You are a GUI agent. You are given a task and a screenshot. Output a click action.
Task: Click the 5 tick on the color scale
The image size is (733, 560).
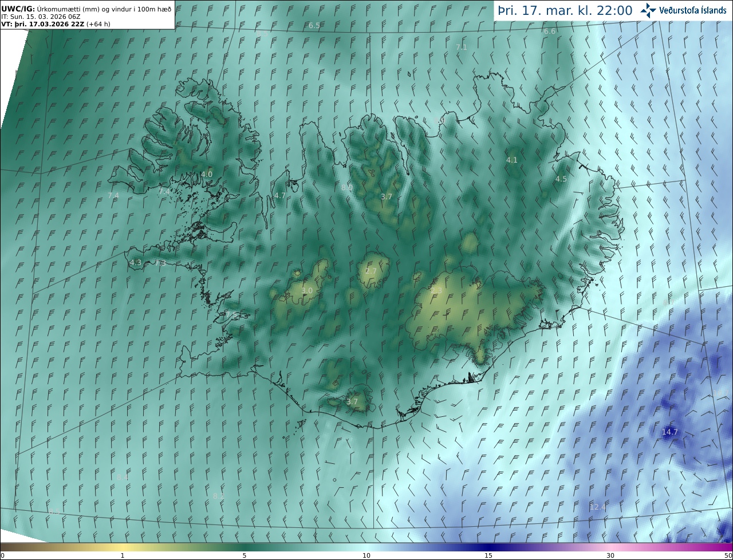click(245, 555)
